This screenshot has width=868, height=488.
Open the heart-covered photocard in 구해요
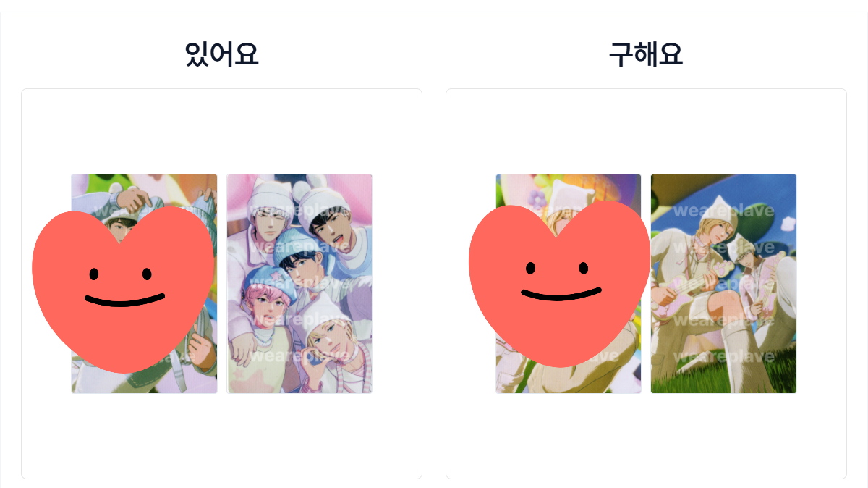[569, 284]
